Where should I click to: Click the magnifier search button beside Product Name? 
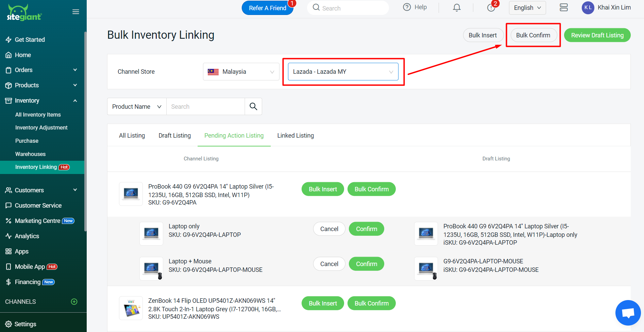click(x=253, y=106)
